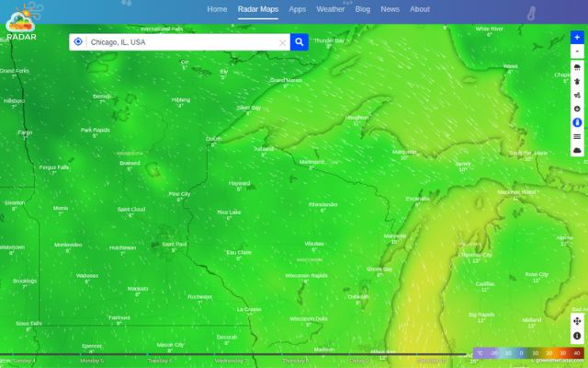Viewport: 588px width, 368px height.
Task: Select the fog three-lines layer icon
Action: (577, 137)
